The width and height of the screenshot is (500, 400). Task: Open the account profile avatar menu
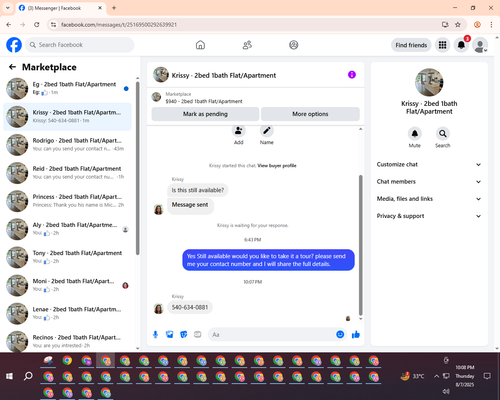(480, 45)
